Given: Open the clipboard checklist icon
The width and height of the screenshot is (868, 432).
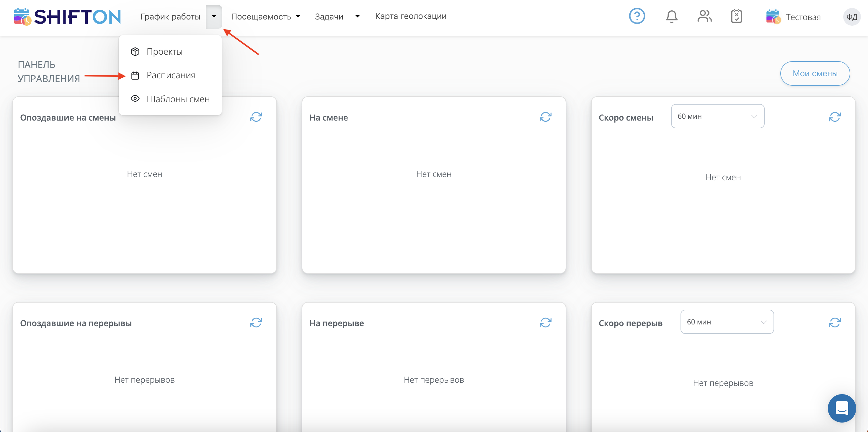Looking at the screenshot, I should click(737, 16).
